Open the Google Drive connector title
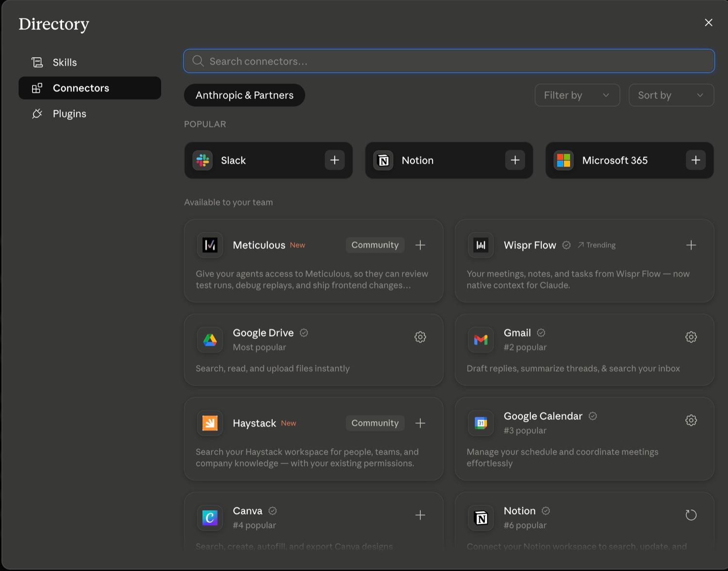The image size is (728, 571). pyautogui.click(x=263, y=333)
